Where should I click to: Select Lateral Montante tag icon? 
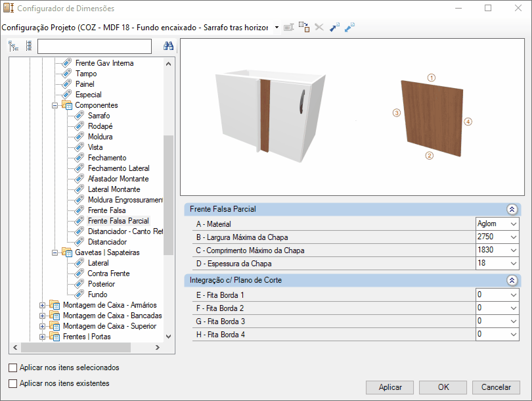pyautogui.click(x=79, y=189)
